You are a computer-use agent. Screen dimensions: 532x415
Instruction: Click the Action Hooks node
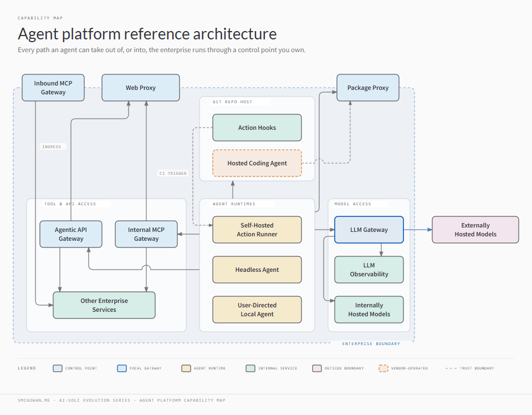(257, 128)
